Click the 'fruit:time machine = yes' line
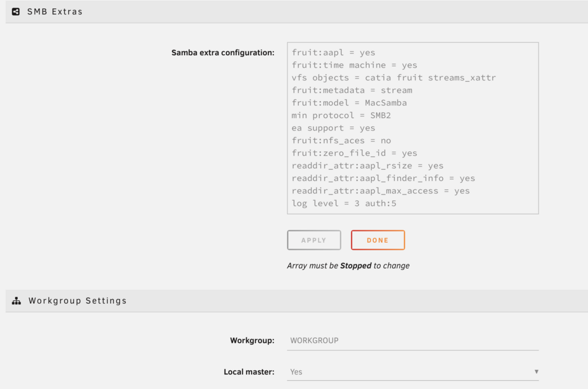Viewport: 588px width, 389px height. pyautogui.click(x=355, y=65)
